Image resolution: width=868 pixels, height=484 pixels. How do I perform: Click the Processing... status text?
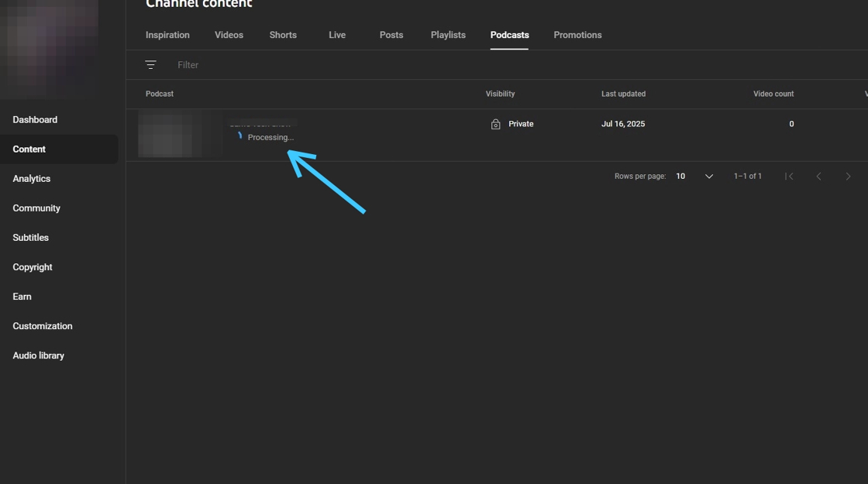[270, 137]
